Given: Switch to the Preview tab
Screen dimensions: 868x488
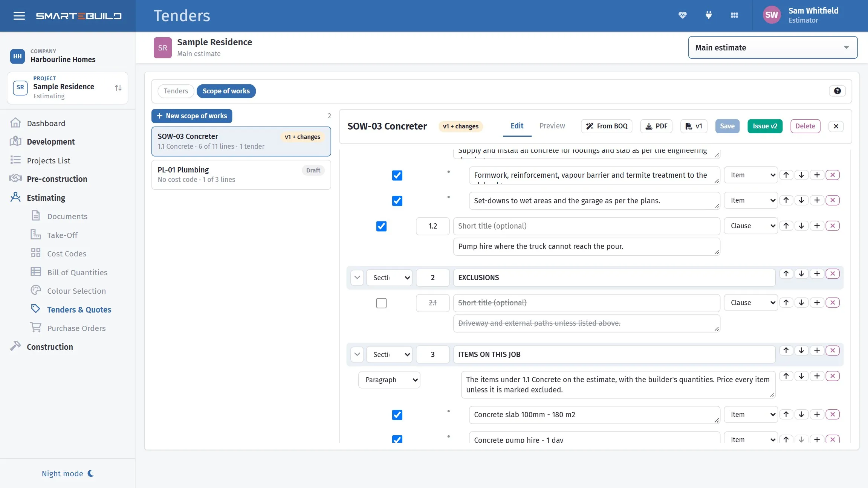Looking at the screenshot, I should 552,126.
